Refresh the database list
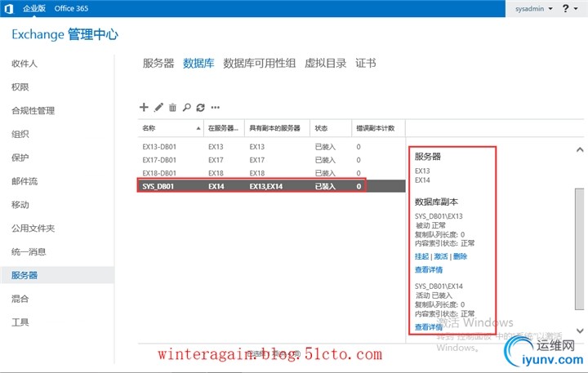The height and width of the screenshot is (373, 588). (201, 107)
